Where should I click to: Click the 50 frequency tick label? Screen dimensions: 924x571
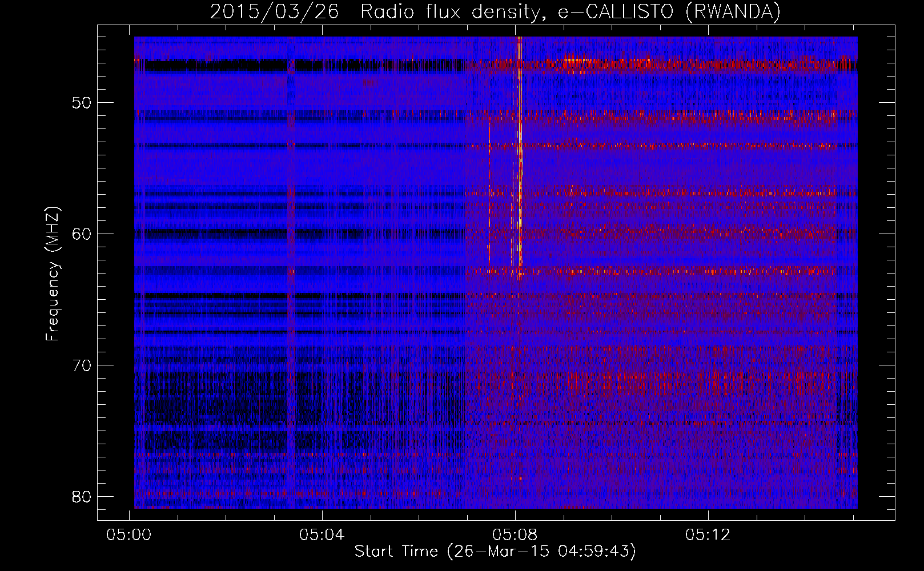point(82,103)
